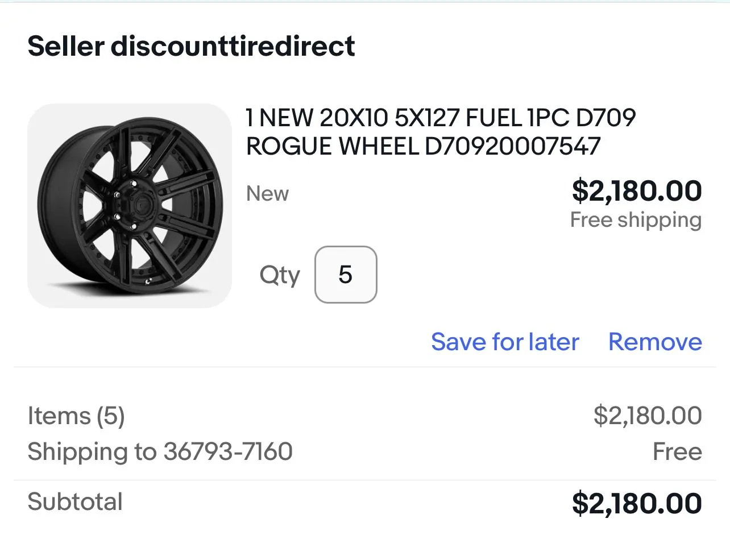Click Free shipping text under the item price
730x560 pixels.
tap(636, 220)
